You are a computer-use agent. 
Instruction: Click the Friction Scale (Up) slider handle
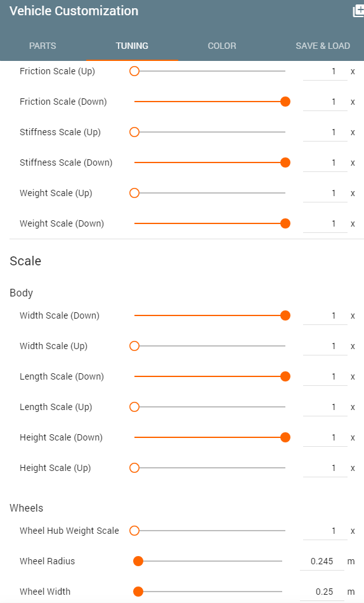tap(134, 71)
